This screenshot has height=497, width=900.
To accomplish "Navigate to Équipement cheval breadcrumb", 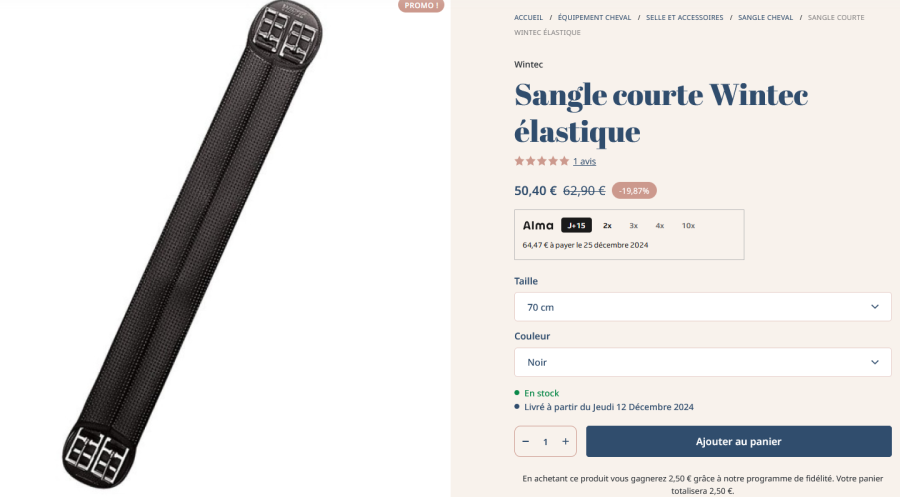I will click(594, 18).
